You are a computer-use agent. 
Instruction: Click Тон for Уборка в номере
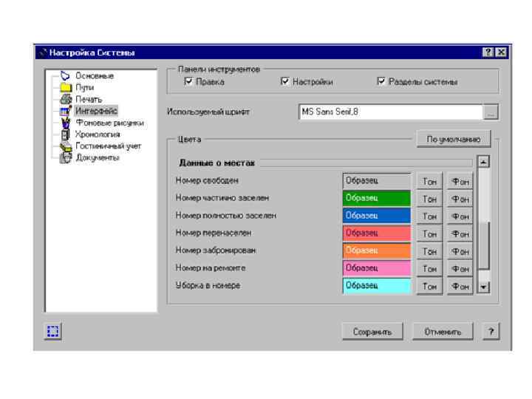coord(429,287)
